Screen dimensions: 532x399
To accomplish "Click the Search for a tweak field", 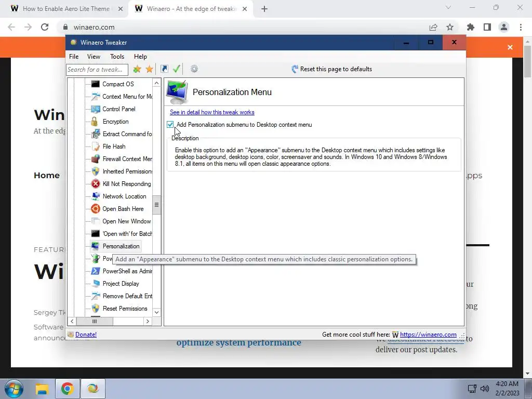I will [x=97, y=70].
